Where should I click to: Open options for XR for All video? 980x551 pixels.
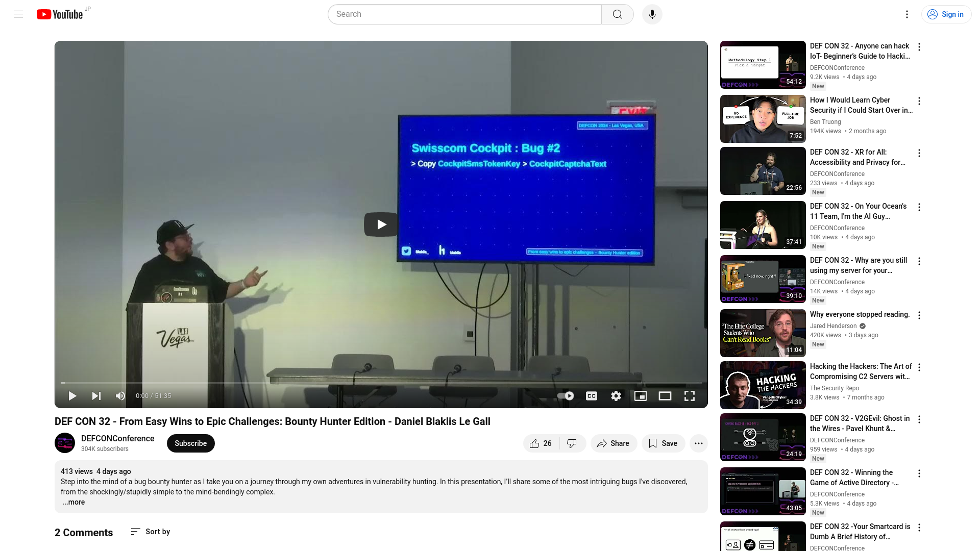coord(919,153)
